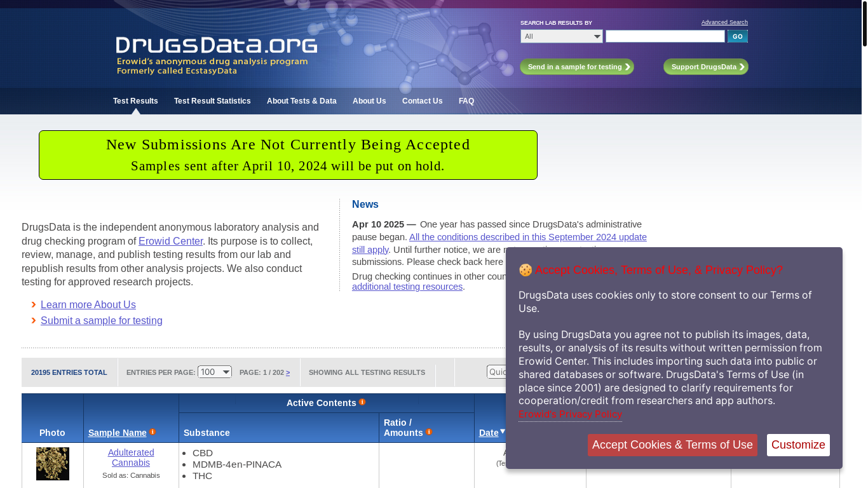Click the lab results search text field
868x488 pixels.
point(665,36)
